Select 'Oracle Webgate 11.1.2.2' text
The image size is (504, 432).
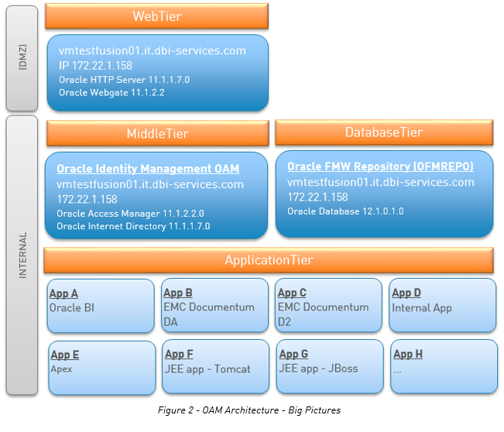[111, 93]
